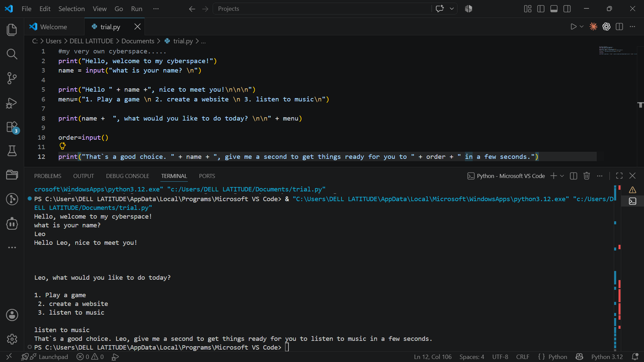Screen dimensions: 644x362
Task: Expand the Copilot chat dropdown arrow
Action: 452,9
